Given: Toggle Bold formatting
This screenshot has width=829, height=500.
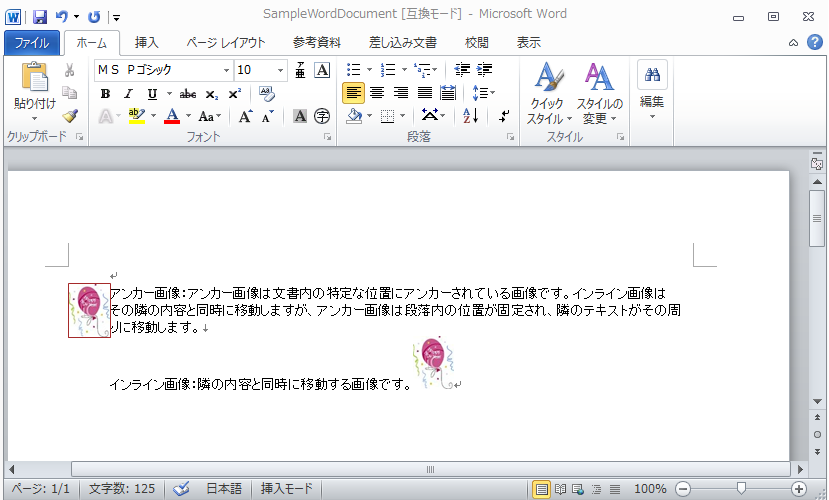Looking at the screenshot, I should [x=105, y=93].
